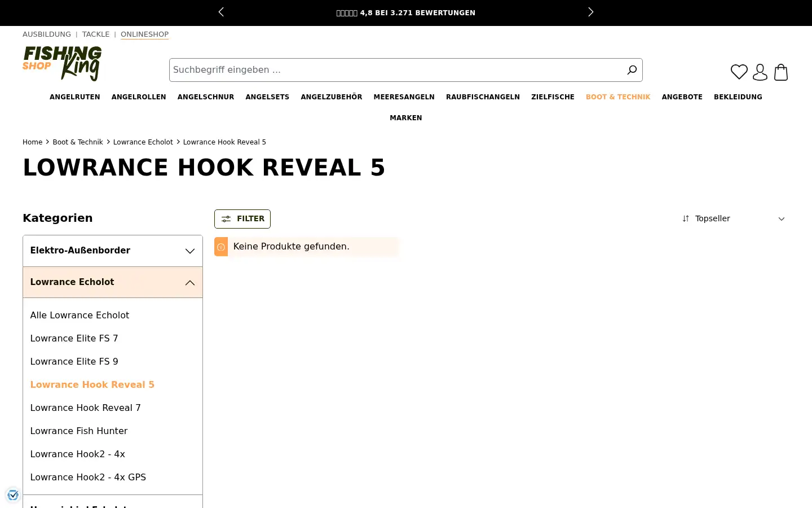Open the RAUBFISCHANGELN menu
The height and width of the screenshot is (508, 812).
point(483,97)
